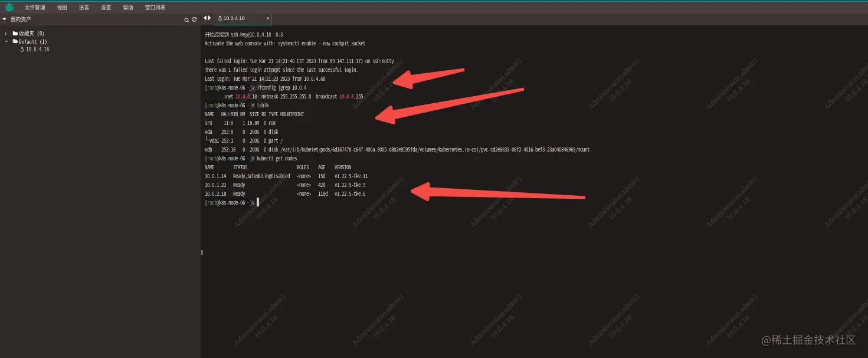Close the 10.0.4.18 terminal tab
The height and width of the screenshot is (358, 868).
point(268,18)
